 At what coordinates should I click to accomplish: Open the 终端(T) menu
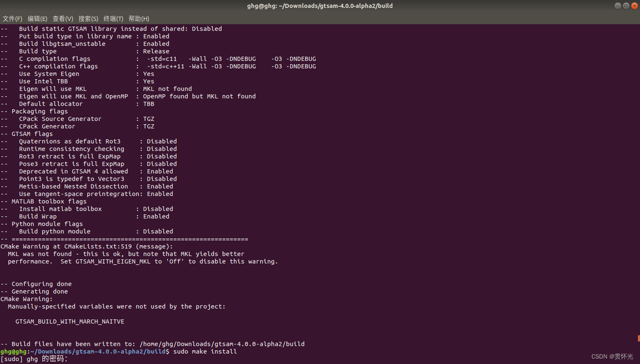point(113,19)
